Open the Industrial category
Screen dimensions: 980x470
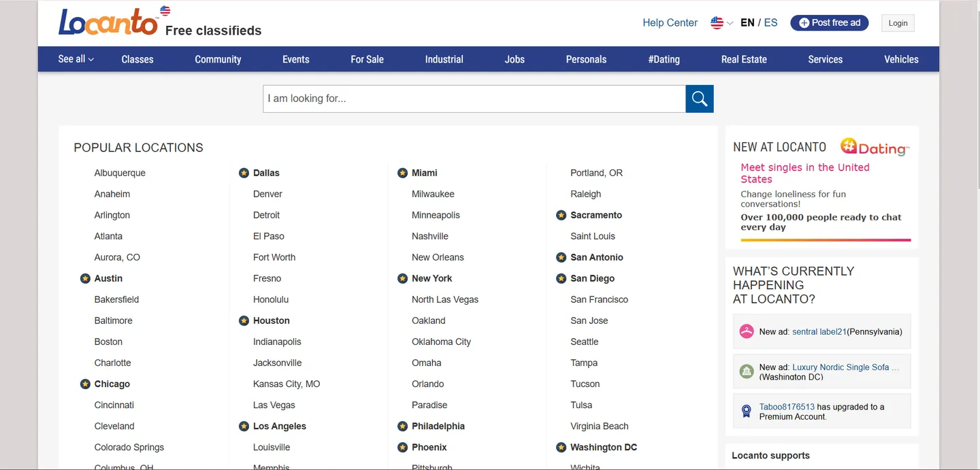pos(444,59)
